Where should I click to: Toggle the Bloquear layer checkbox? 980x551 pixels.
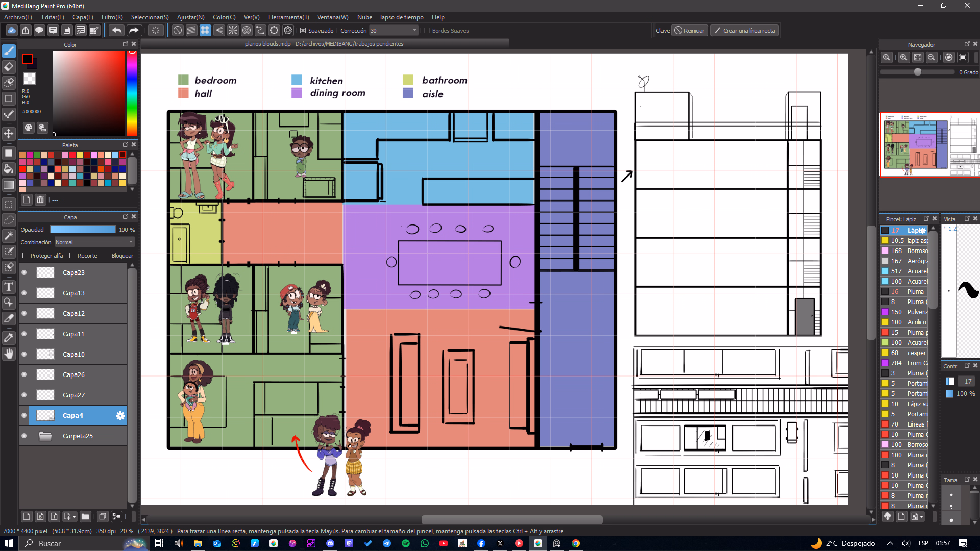tap(107, 256)
